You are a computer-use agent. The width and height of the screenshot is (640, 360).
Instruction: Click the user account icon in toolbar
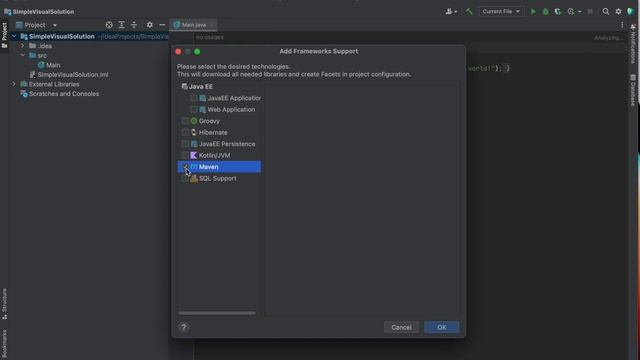(x=449, y=11)
